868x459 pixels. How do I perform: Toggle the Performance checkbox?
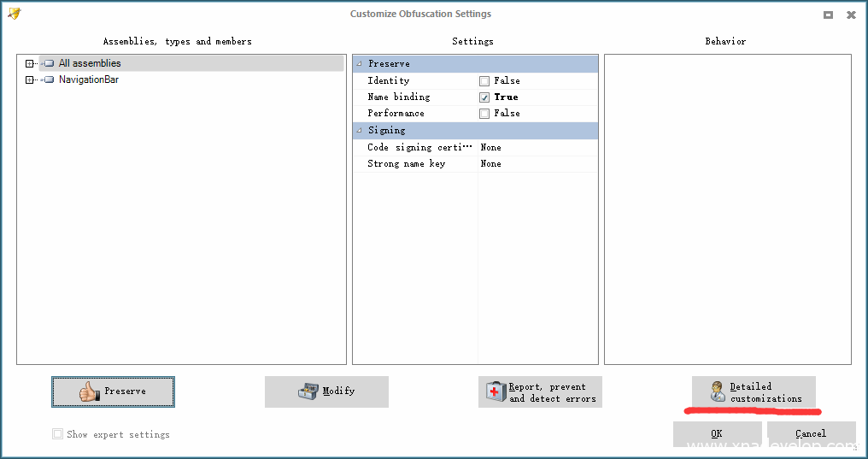[484, 114]
